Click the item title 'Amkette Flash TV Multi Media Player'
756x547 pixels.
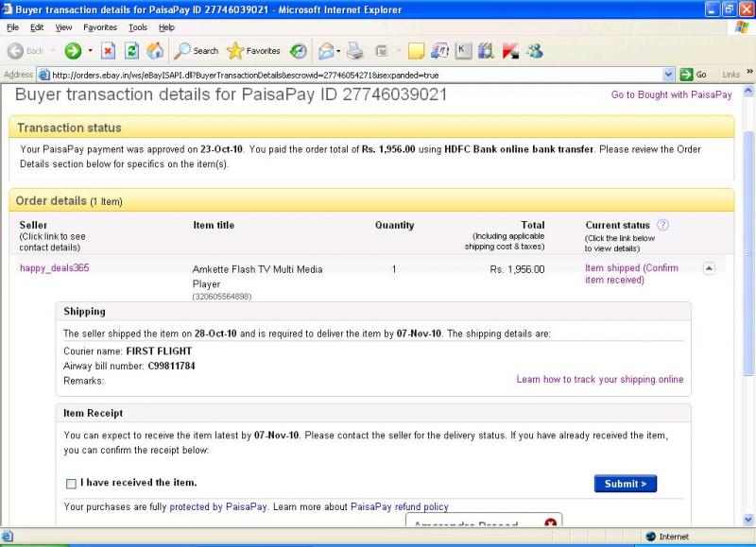[257, 277]
